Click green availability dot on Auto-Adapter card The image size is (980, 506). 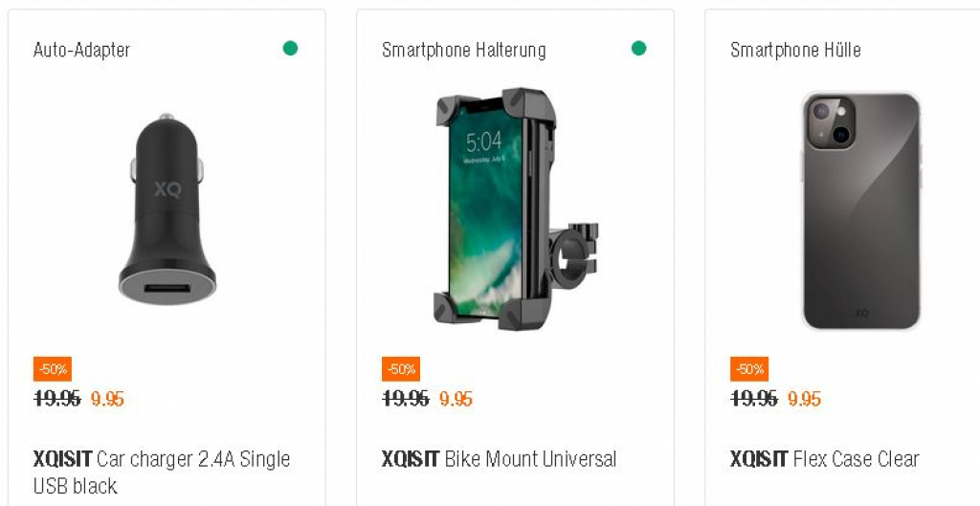tap(290, 49)
